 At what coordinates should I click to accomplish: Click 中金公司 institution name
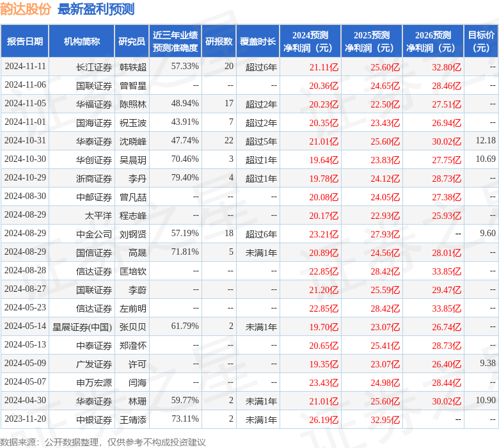(94, 234)
